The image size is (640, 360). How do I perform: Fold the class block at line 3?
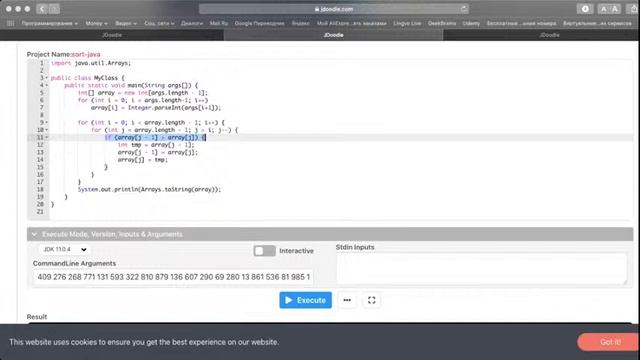(x=47, y=78)
